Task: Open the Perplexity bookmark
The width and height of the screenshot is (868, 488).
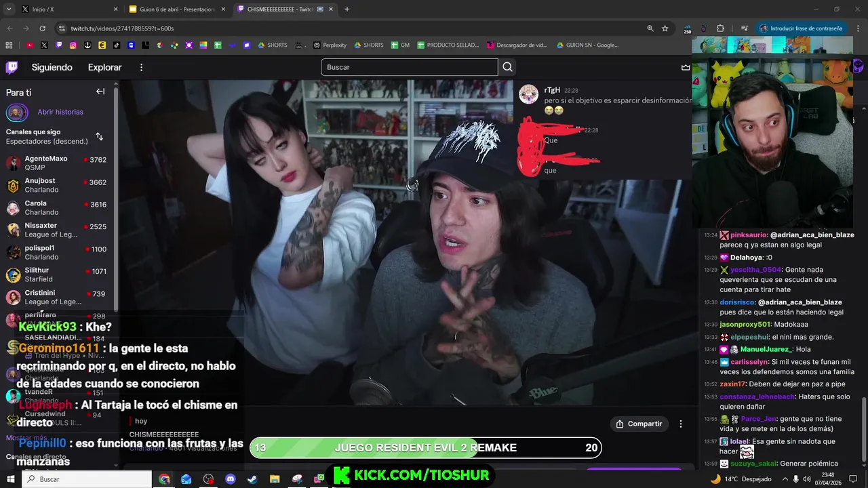Action: [330, 45]
